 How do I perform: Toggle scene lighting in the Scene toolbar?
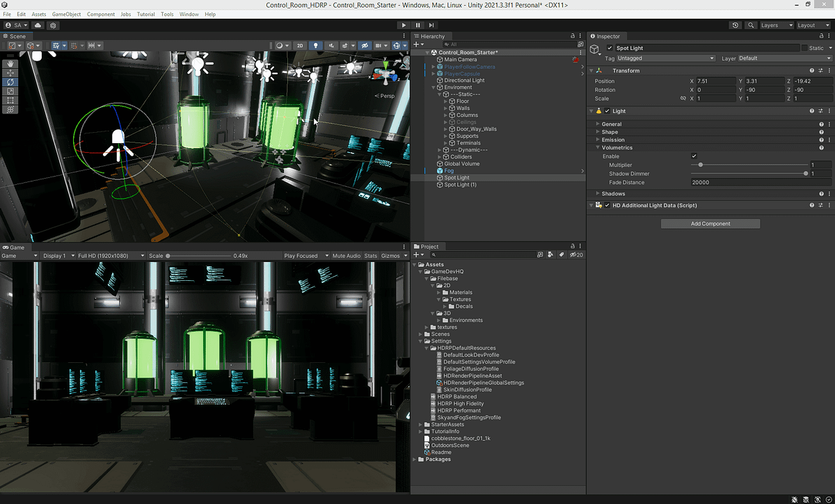coord(316,46)
